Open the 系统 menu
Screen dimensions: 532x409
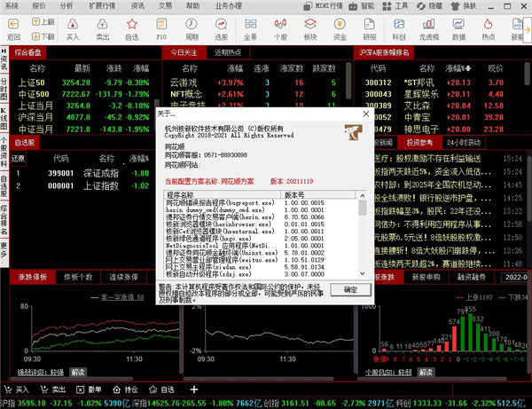[x=12, y=6]
